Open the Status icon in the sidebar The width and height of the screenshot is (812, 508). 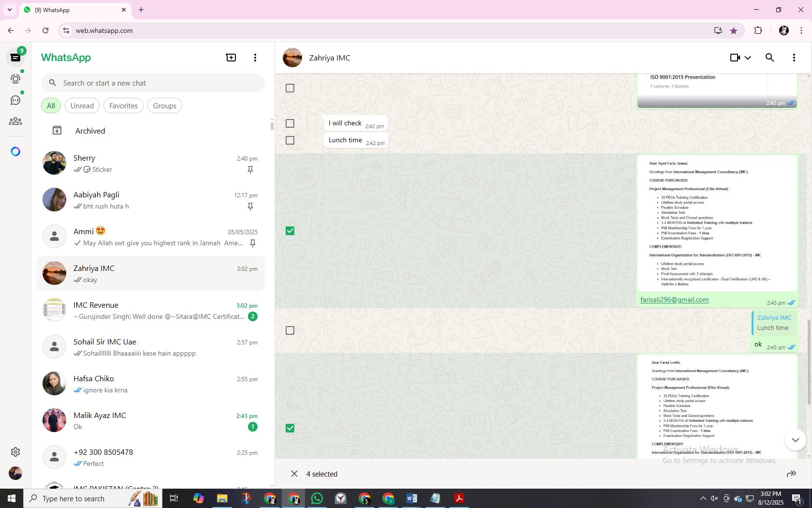click(x=15, y=79)
